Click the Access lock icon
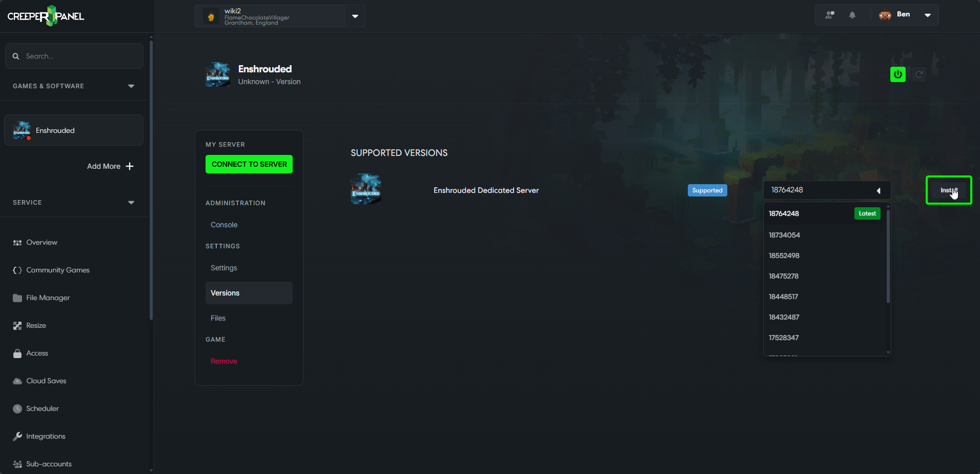This screenshot has width=980, height=474. 17,353
